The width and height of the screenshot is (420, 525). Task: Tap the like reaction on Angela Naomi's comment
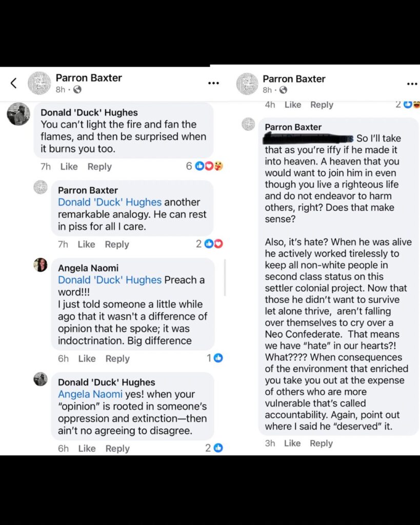[218, 358]
